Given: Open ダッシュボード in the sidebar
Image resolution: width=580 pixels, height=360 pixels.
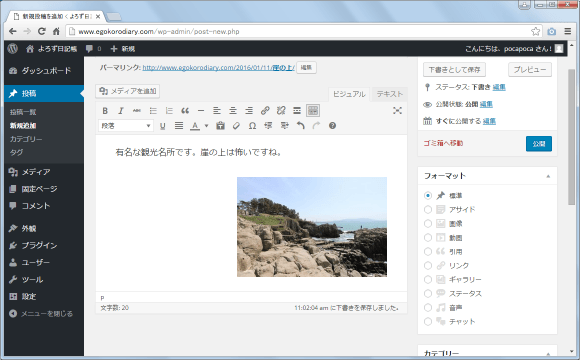Looking at the screenshot, I should 44,70.
